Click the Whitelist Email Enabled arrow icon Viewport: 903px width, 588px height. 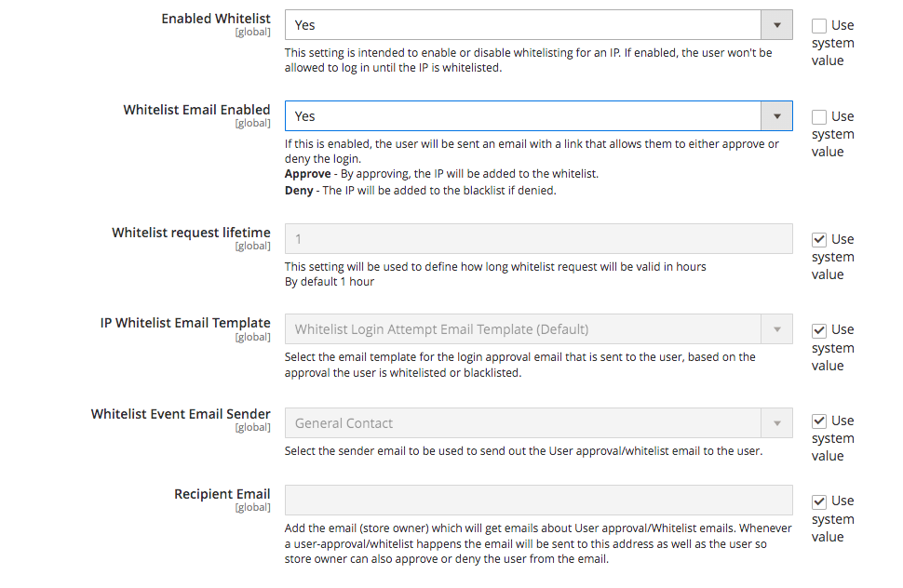(776, 116)
